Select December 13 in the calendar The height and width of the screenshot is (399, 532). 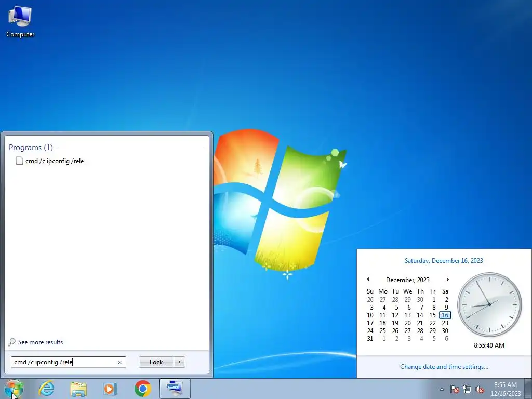click(408, 315)
